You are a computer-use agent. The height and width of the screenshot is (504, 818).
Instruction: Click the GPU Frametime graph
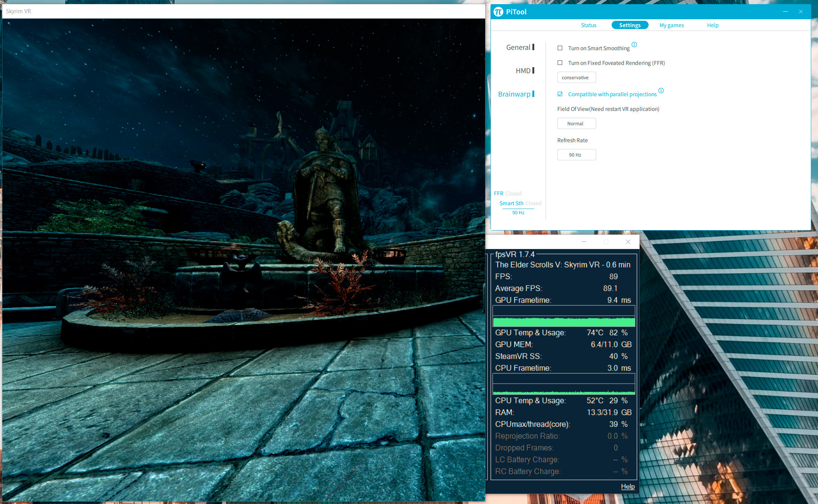564,316
